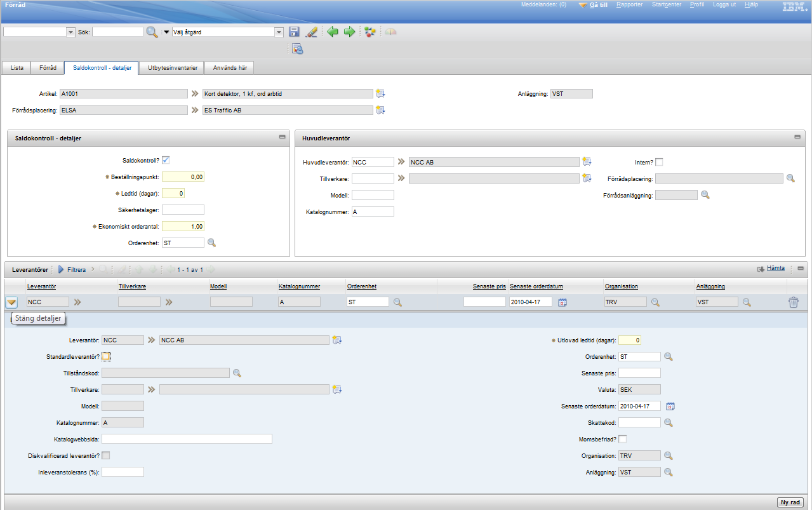Click the Beställningspunkt input field
The height and width of the screenshot is (510, 812).
[x=183, y=177]
